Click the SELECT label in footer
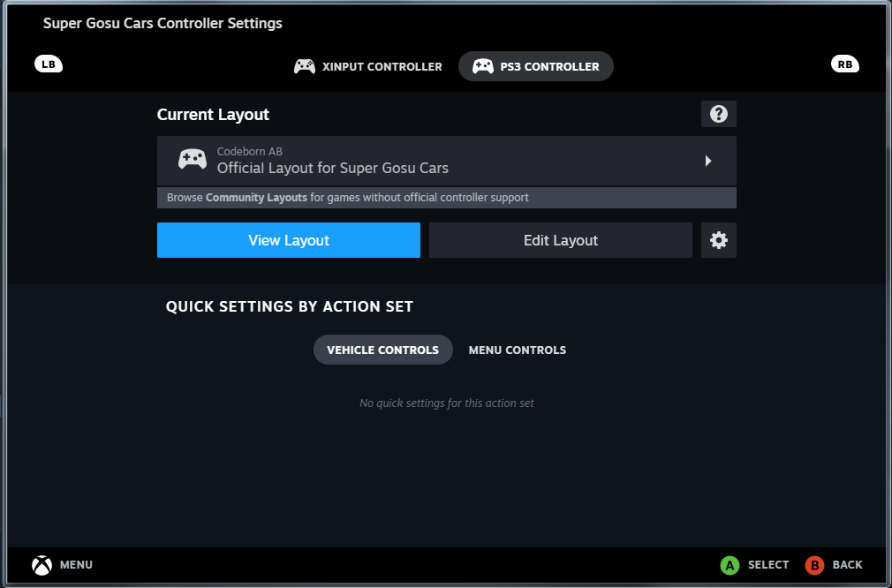This screenshot has width=892, height=588. [768, 565]
